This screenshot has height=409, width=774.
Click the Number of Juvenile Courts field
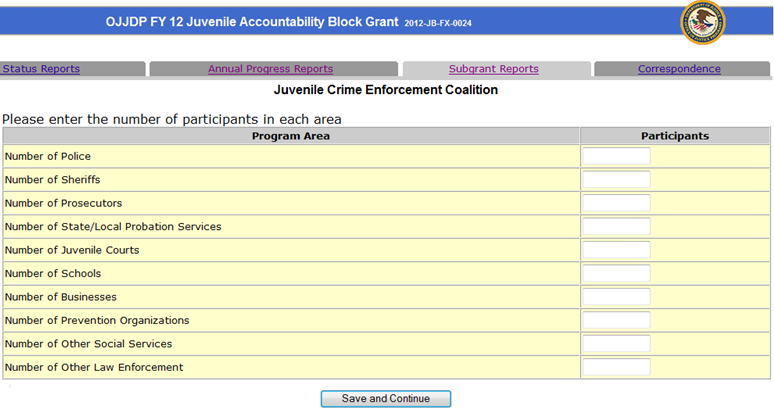pyautogui.click(x=616, y=250)
